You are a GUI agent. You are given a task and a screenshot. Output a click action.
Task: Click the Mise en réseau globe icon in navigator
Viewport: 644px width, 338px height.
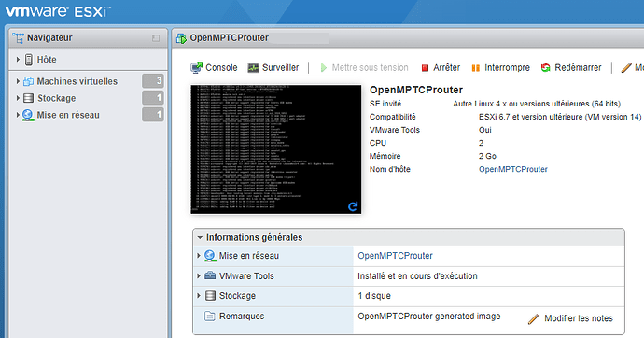click(28, 115)
